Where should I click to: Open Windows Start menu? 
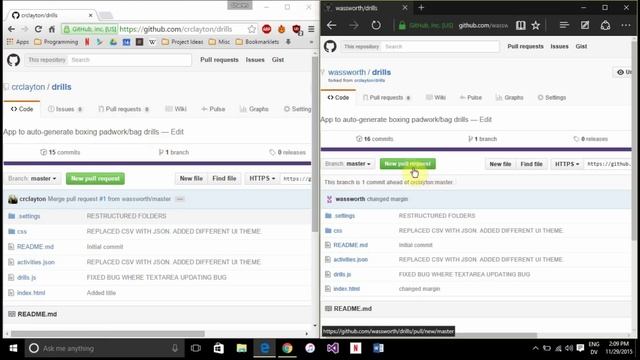pos(13,348)
